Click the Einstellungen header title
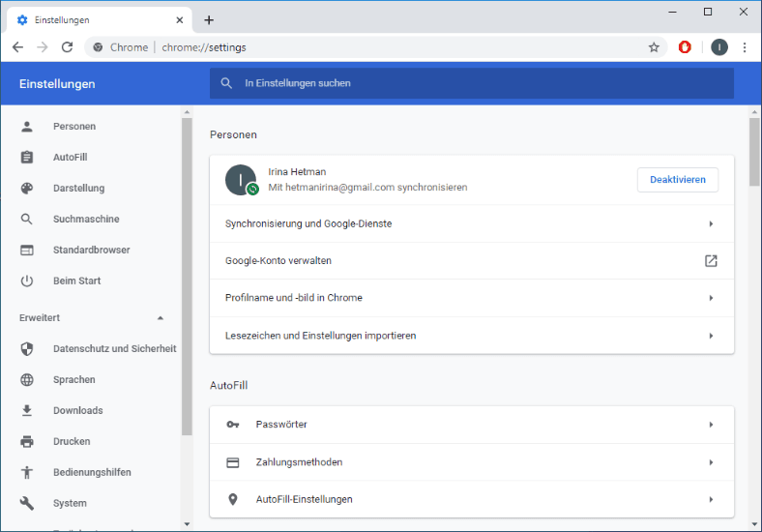The image size is (762, 532). click(57, 83)
